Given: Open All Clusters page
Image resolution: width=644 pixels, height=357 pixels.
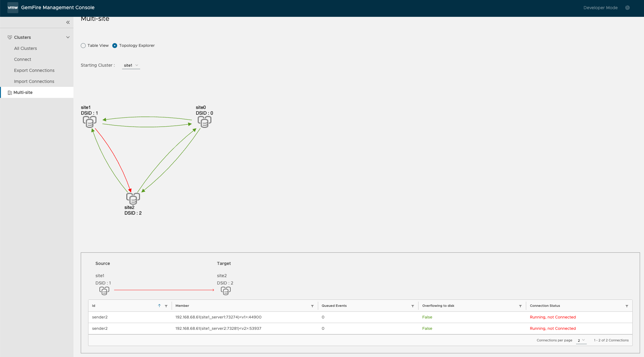Looking at the screenshot, I should pos(25,48).
